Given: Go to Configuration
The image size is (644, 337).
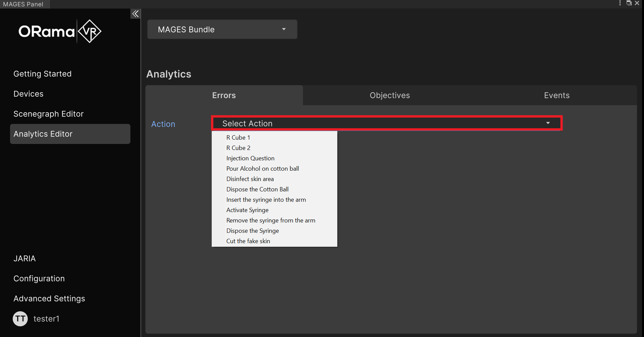Looking at the screenshot, I should pyautogui.click(x=39, y=278).
